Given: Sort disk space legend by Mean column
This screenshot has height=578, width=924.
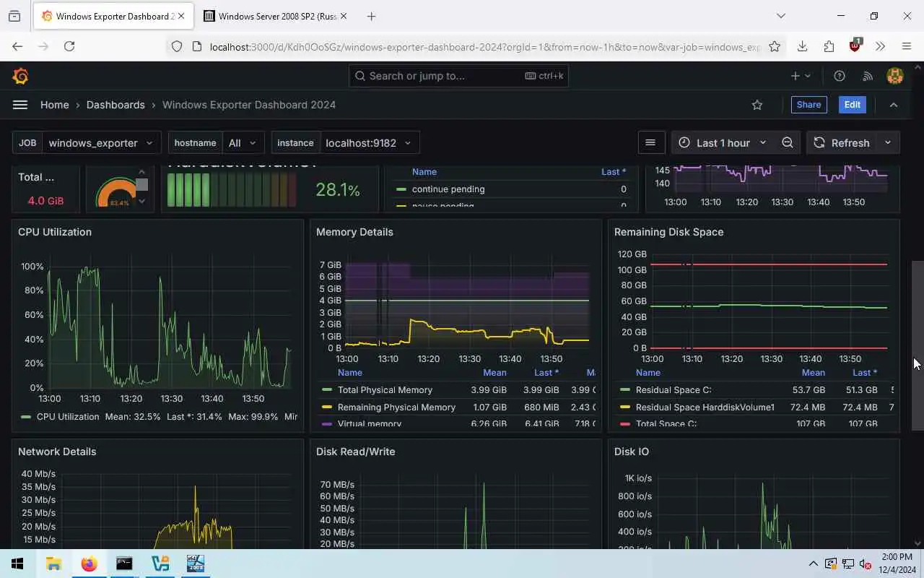Looking at the screenshot, I should [x=813, y=373].
